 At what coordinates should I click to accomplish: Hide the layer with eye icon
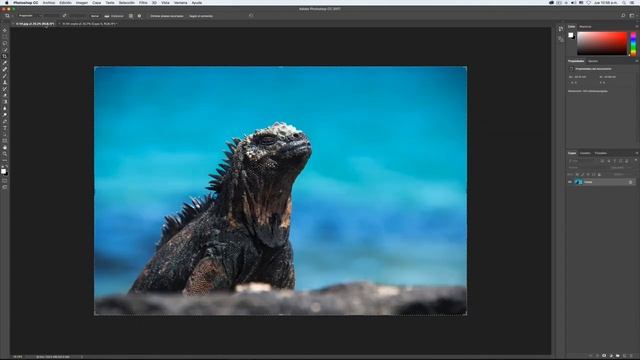pyautogui.click(x=570, y=182)
